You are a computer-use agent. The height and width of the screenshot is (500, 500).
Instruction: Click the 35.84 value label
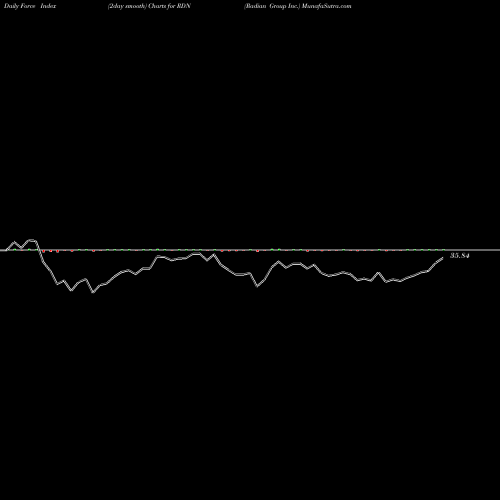pos(460,256)
